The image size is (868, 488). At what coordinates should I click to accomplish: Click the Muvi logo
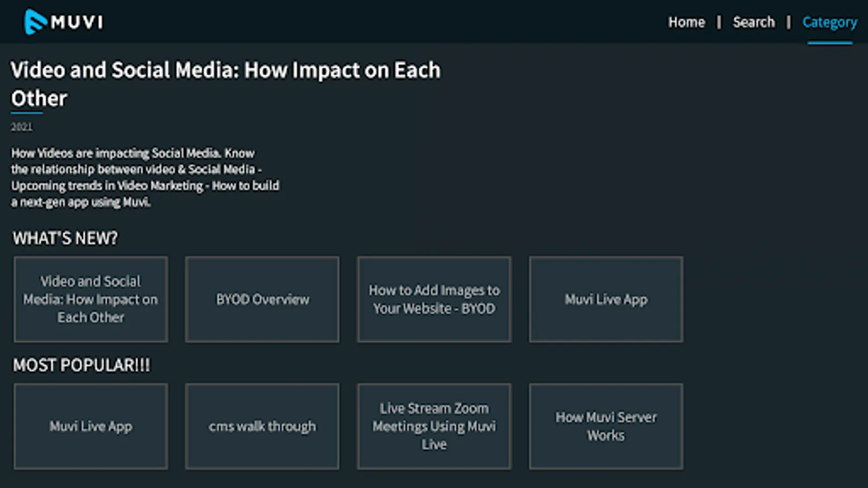tap(63, 22)
